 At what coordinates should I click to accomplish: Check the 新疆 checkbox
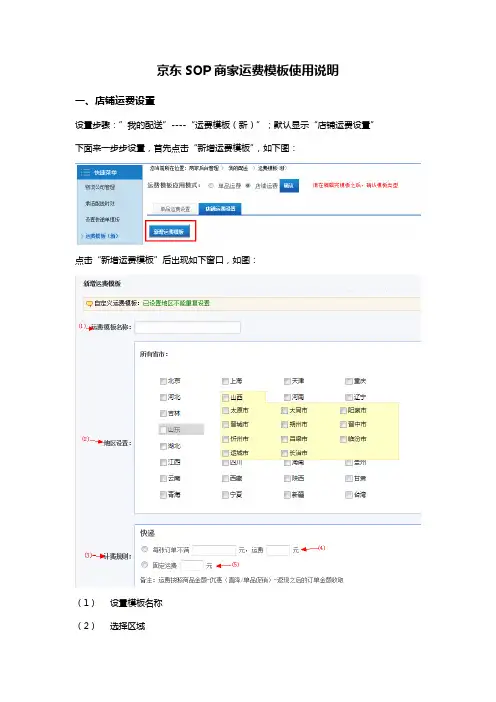pos(287,495)
